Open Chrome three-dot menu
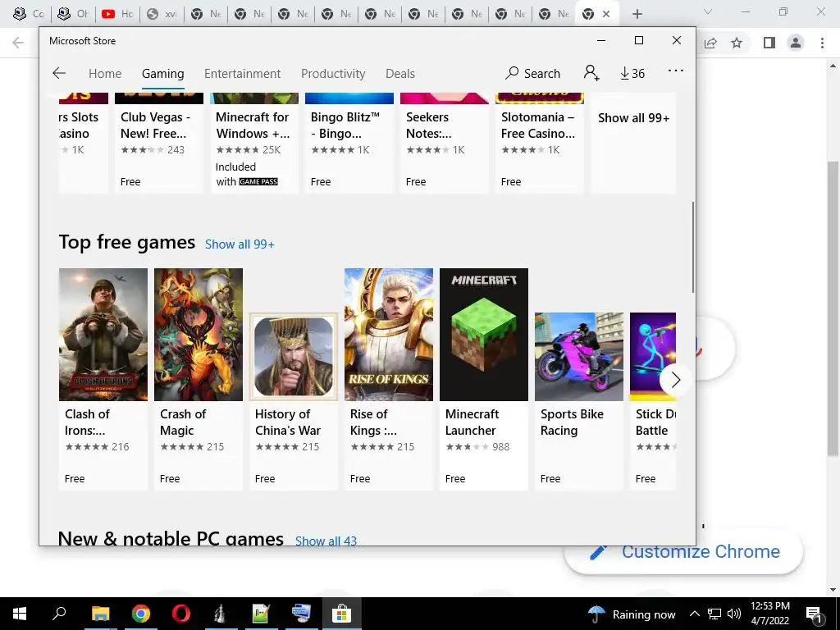The height and width of the screenshot is (630, 840). [x=822, y=43]
